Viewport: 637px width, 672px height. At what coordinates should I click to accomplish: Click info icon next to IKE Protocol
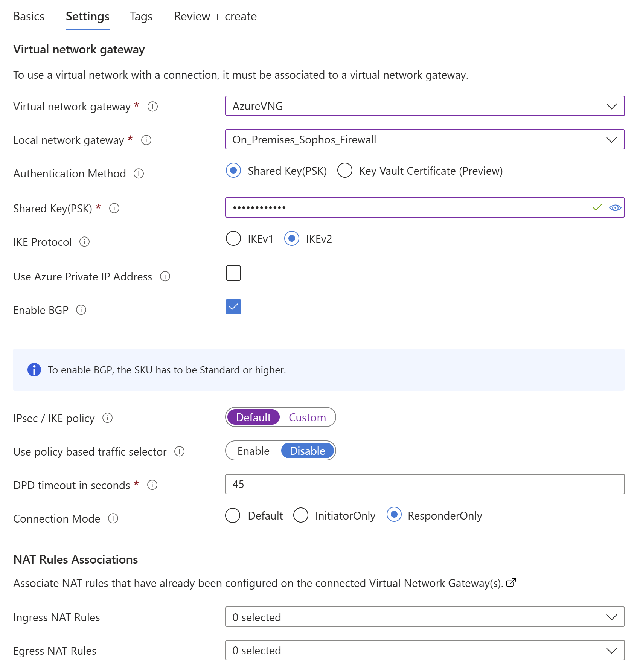coord(84,242)
